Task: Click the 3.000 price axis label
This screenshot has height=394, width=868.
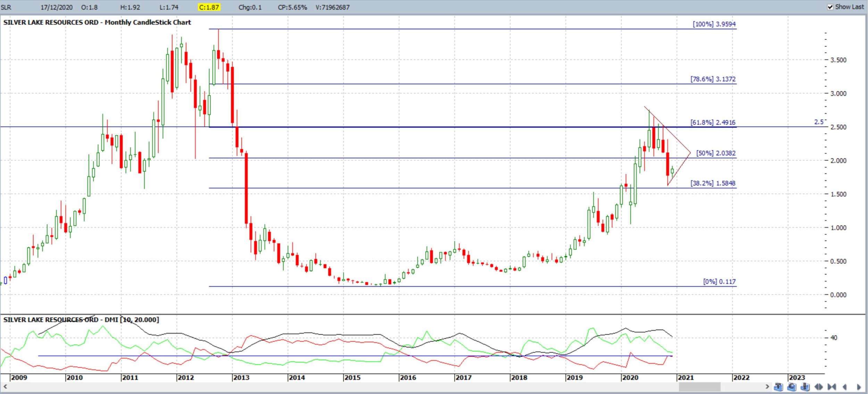Action: 838,94
